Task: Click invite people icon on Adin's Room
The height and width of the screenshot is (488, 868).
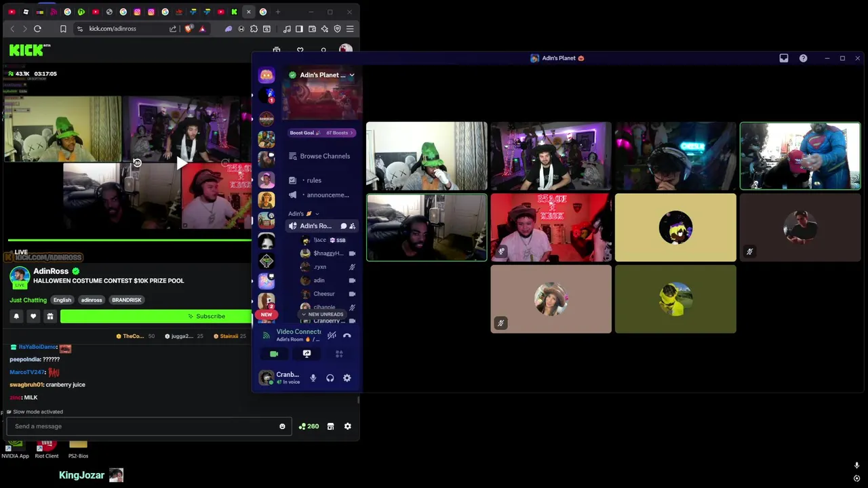Action: [352, 226]
